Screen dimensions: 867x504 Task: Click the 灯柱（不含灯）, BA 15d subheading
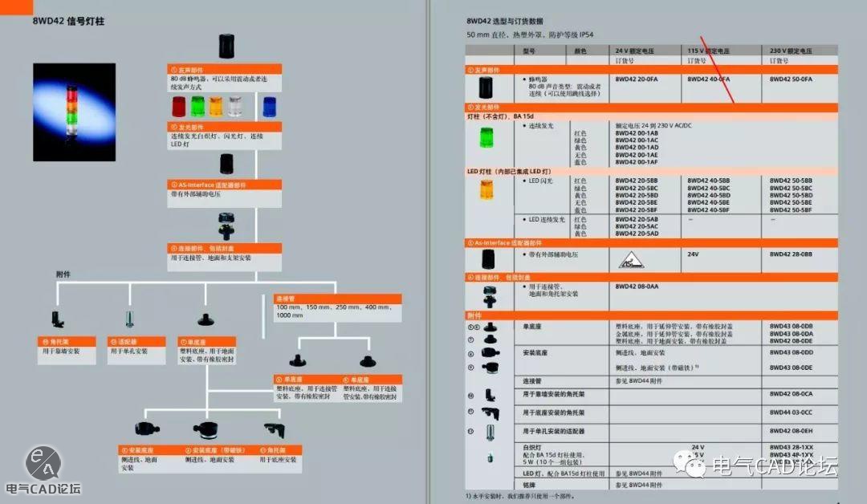pyautogui.click(x=500, y=116)
